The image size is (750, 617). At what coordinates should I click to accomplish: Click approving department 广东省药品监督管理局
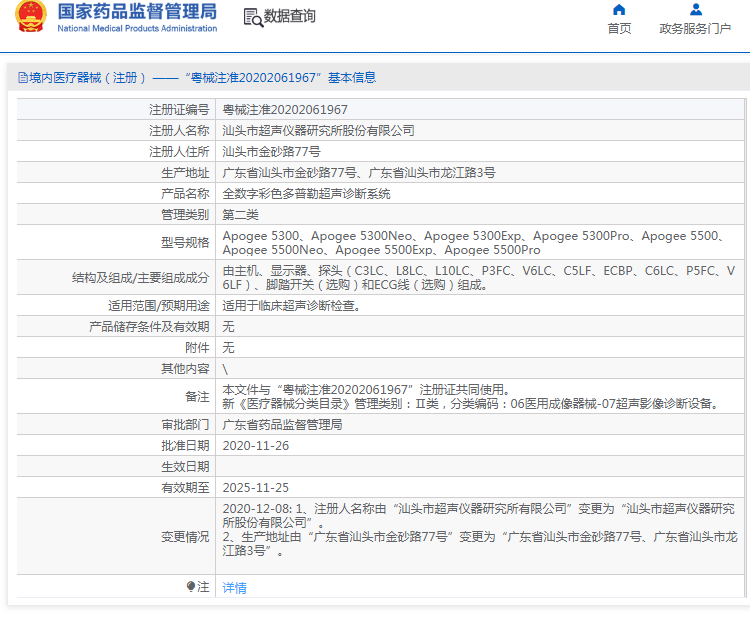tap(282, 425)
